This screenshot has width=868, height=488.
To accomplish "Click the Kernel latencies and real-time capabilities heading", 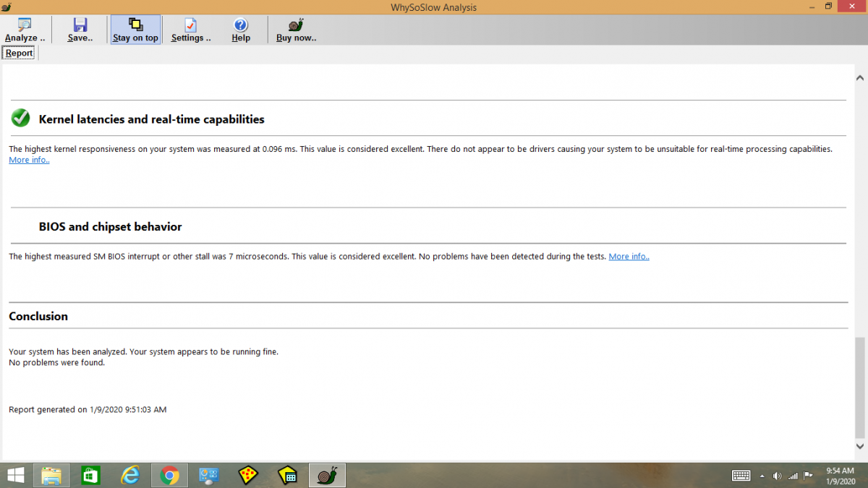I will 151,119.
